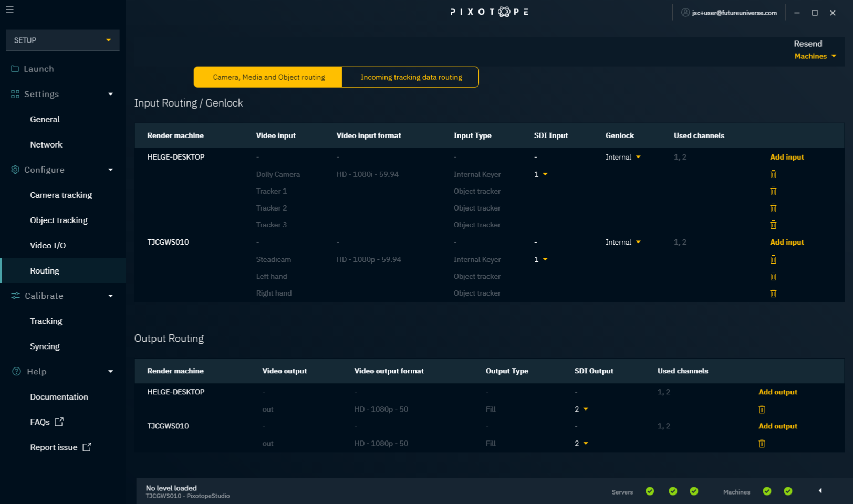
Task: Expand the status bar collapse arrow
Action: click(x=820, y=491)
